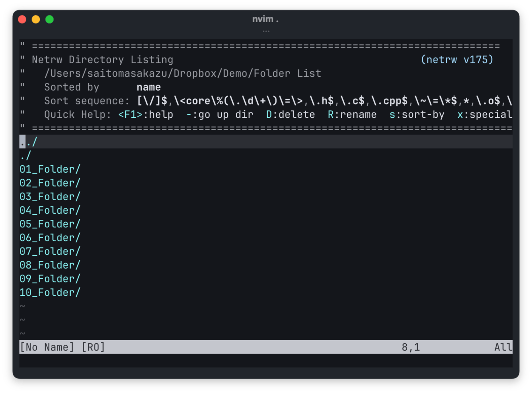The width and height of the screenshot is (532, 394).
Task: Open the 06_Folder/ entry
Action: 50,238
